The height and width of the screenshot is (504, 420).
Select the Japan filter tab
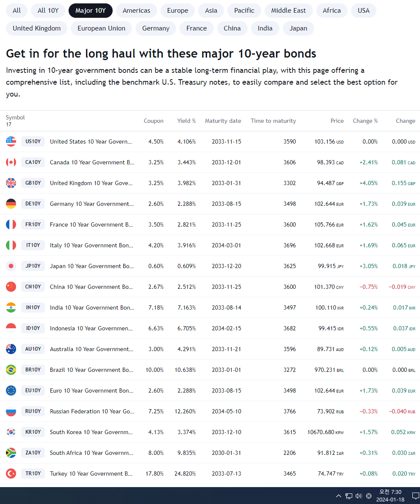click(x=298, y=28)
